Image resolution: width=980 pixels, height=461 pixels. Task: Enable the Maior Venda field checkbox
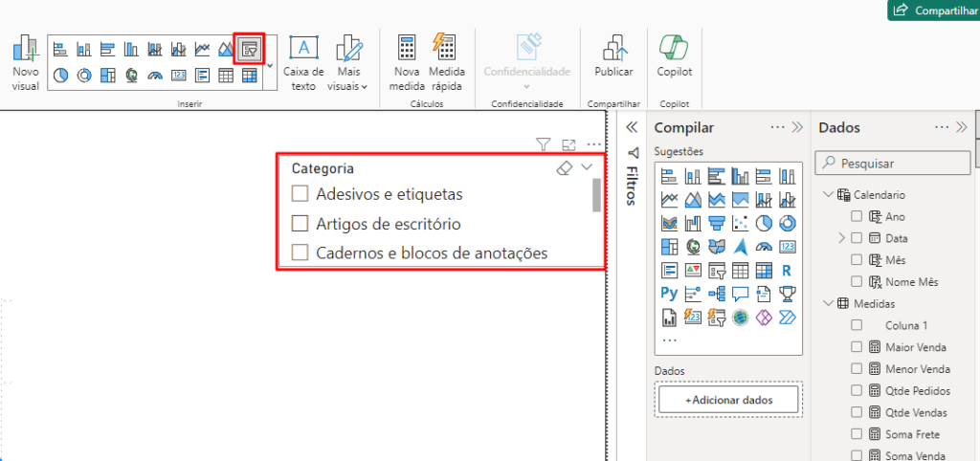click(x=857, y=347)
